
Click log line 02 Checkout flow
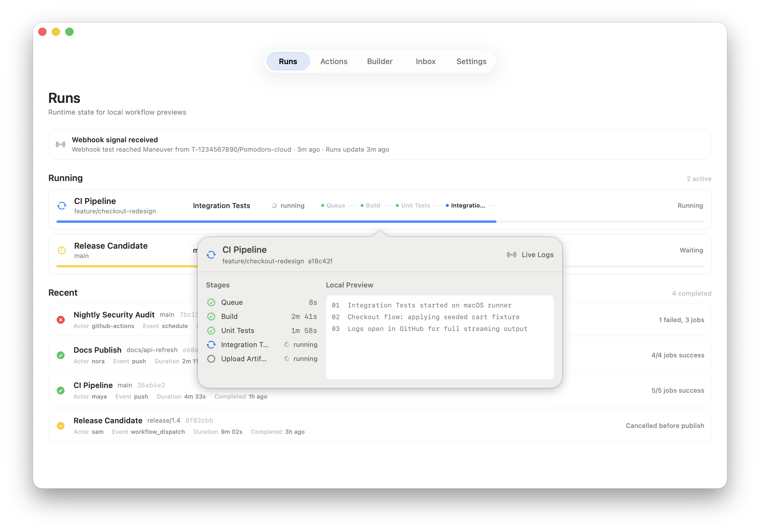coord(426,317)
